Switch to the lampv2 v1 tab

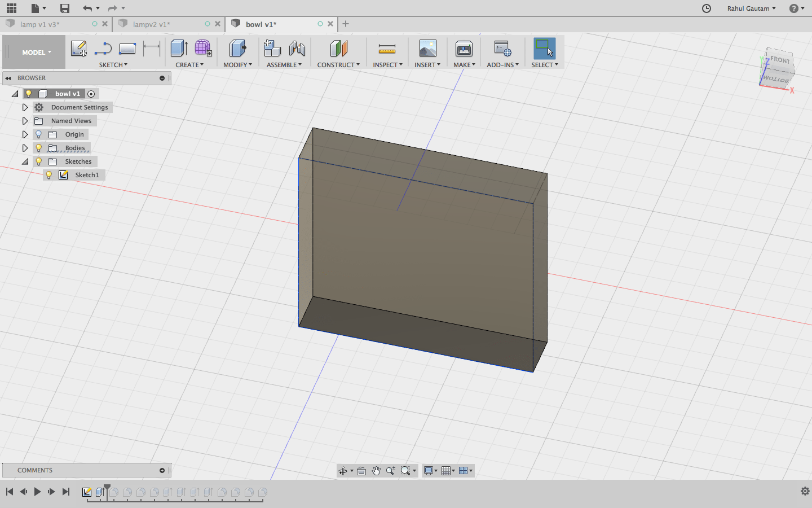(x=151, y=24)
